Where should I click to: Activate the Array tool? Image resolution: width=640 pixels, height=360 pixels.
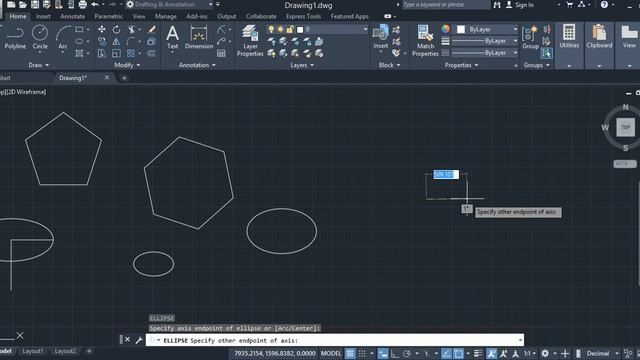tap(131, 53)
